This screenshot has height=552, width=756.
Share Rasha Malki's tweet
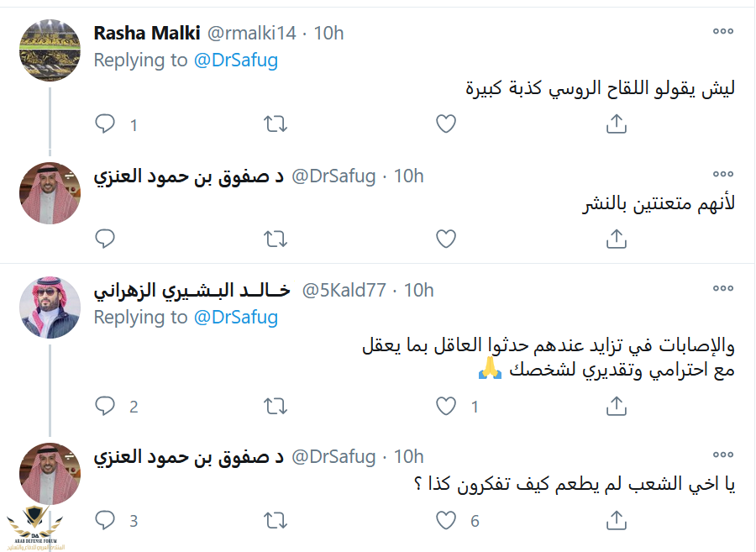click(616, 124)
